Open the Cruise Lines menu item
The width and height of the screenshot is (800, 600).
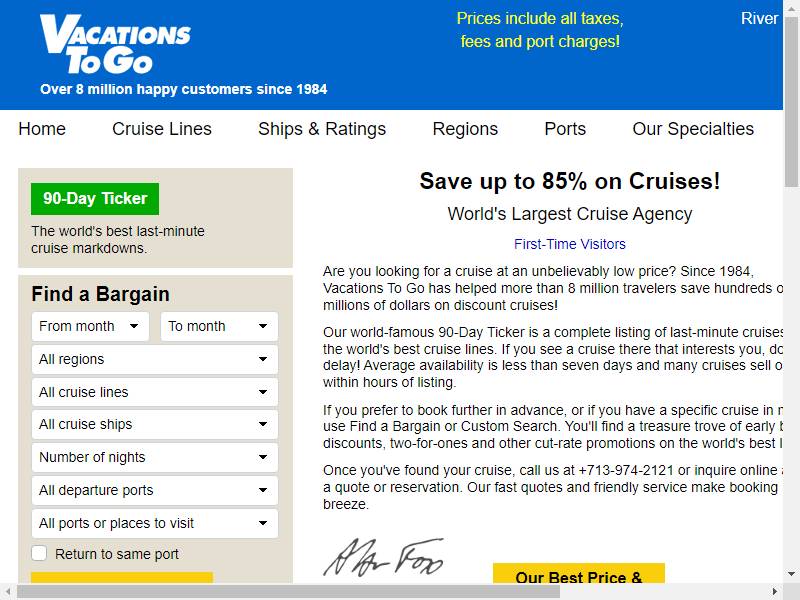coord(162,129)
